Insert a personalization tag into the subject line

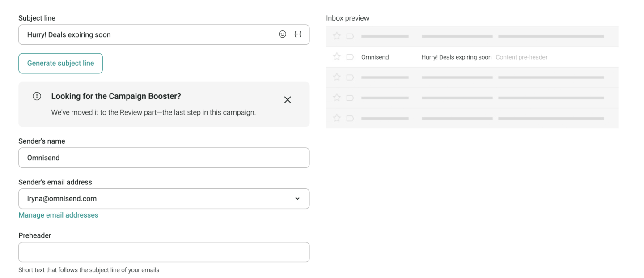(x=298, y=34)
